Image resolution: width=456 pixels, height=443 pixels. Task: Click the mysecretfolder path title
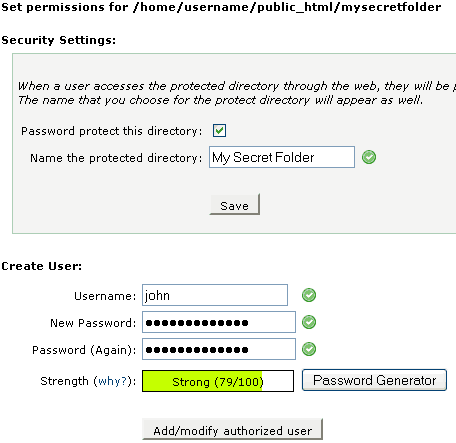pyautogui.click(x=221, y=7)
